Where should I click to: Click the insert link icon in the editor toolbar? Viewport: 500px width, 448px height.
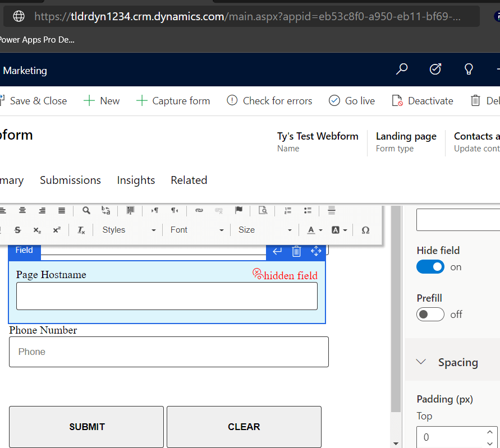pos(199,210)
